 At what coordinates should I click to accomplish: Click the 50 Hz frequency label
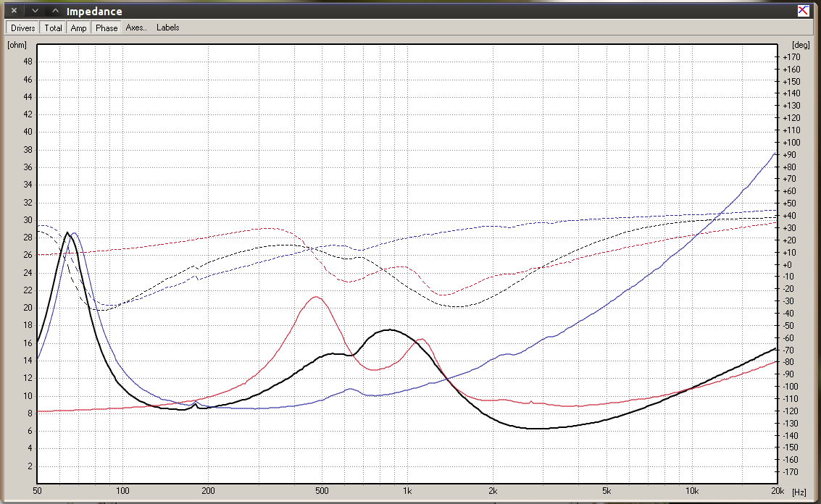[x=37, y=491]
